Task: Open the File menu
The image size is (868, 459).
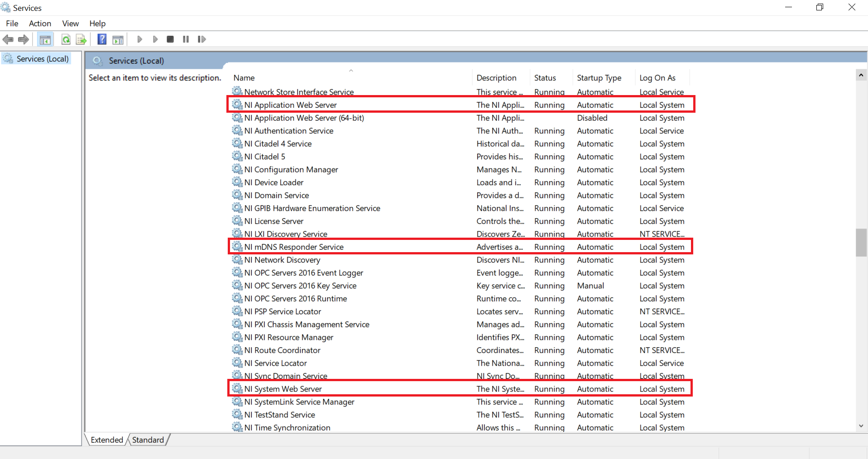Action: click(12, 24)
